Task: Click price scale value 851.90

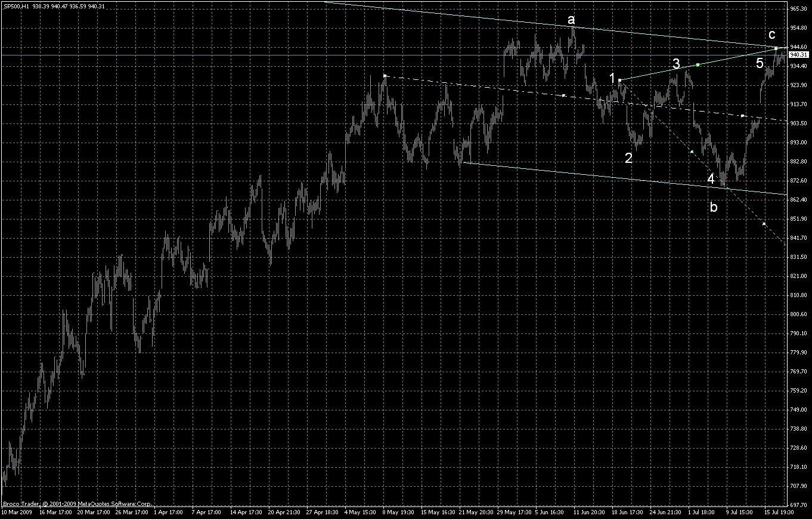Action: pyautogui.click(x=798, y=219)
